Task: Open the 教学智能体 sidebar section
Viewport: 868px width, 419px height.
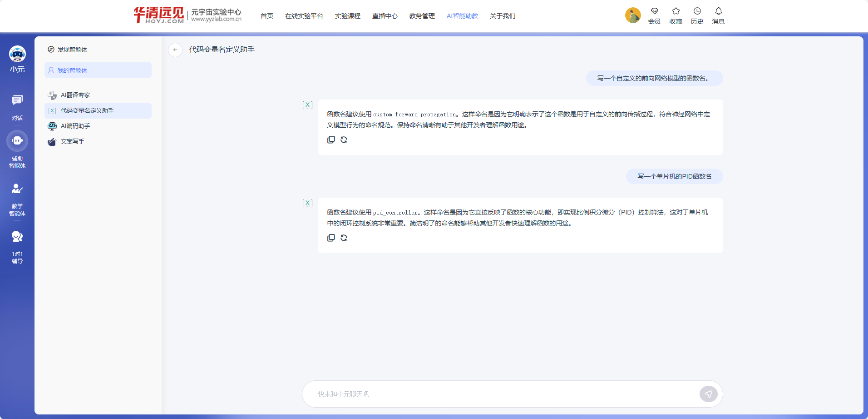Action: (17, 199)
